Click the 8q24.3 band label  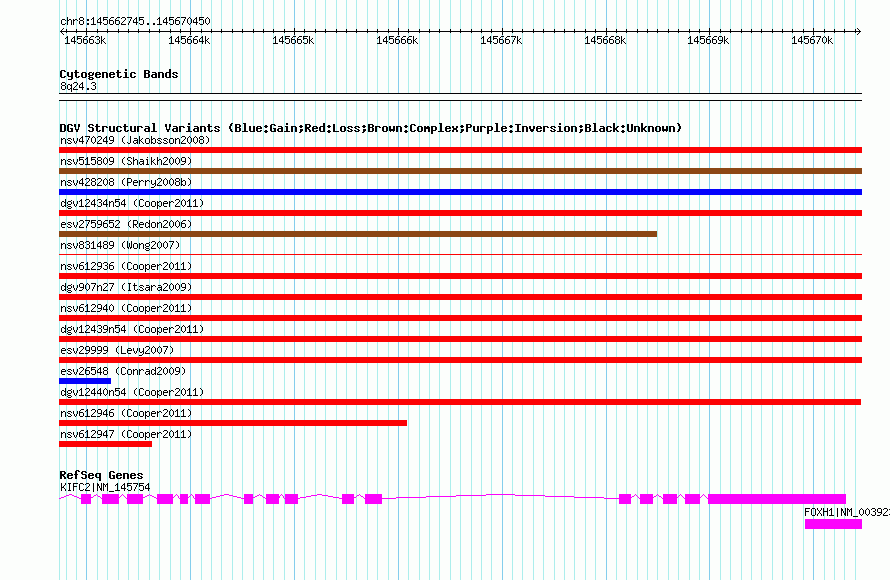(78, 86)
